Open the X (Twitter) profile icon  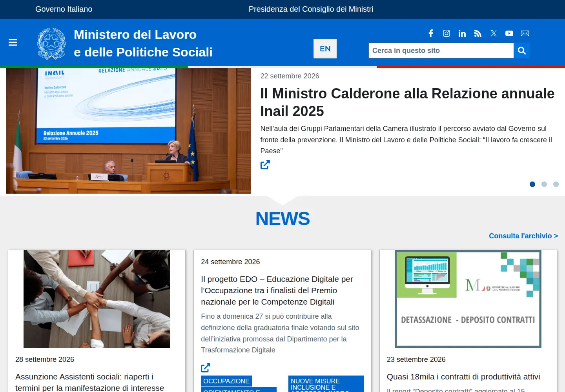point(494,33)
